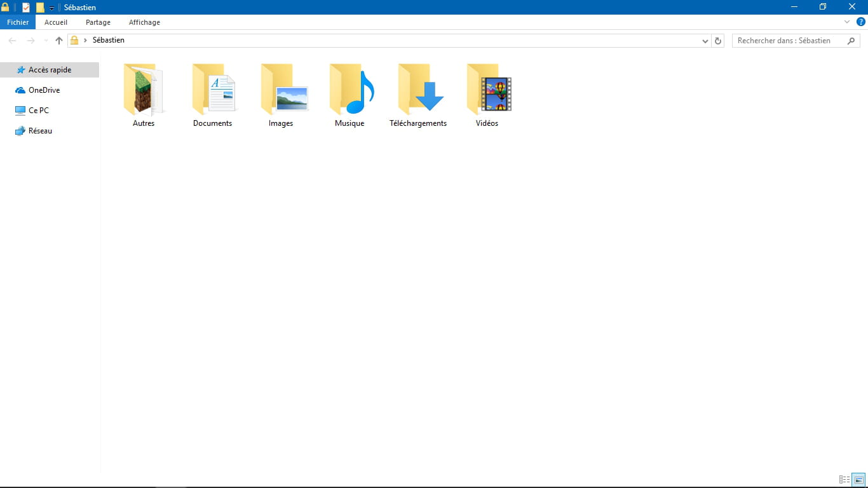
Task: Click the Properties icon in quick access toolbar
Action: (26, 8)
